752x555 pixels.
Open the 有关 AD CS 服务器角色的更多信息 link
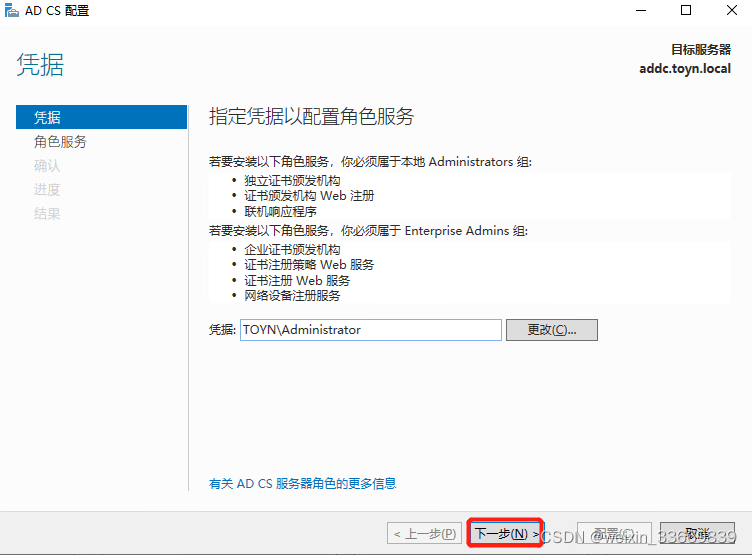pyautogui.click(x=303, y=483)
